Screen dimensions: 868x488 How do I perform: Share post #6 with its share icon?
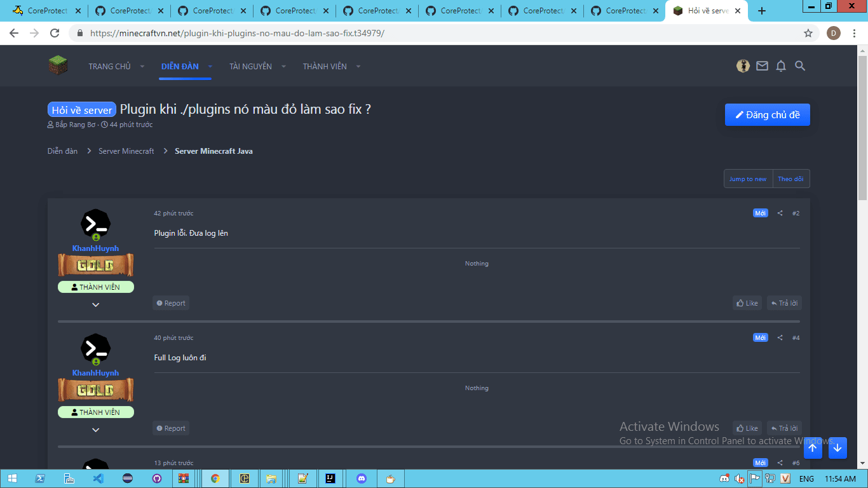(x=780, y=463)
